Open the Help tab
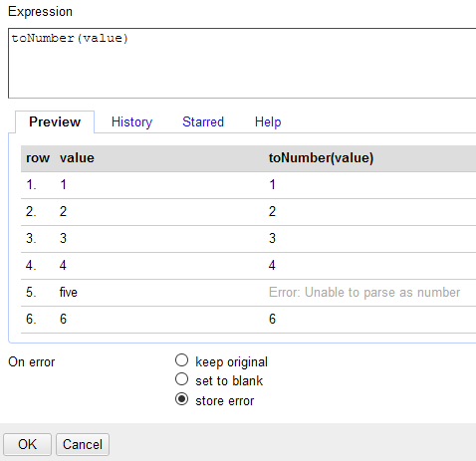 click(x=268, y=121)
